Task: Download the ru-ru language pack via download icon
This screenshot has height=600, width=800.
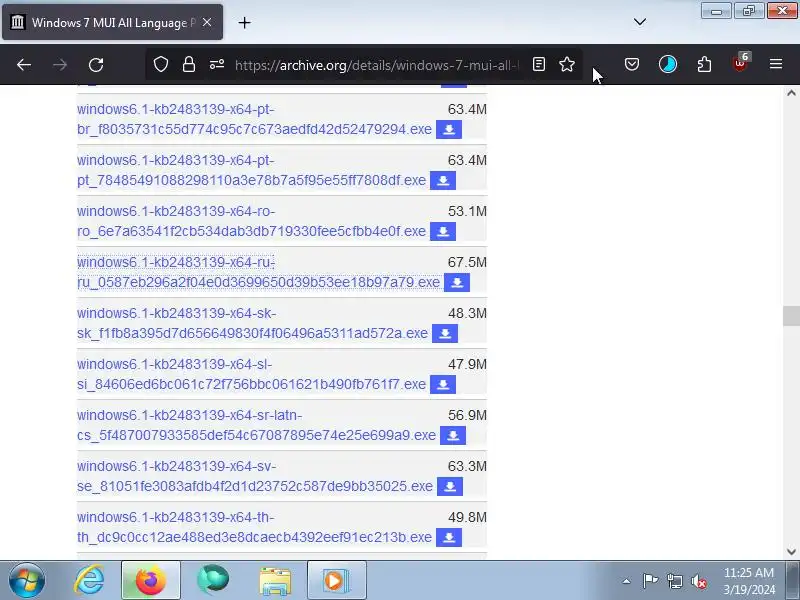Action: (x=457, y=283)
